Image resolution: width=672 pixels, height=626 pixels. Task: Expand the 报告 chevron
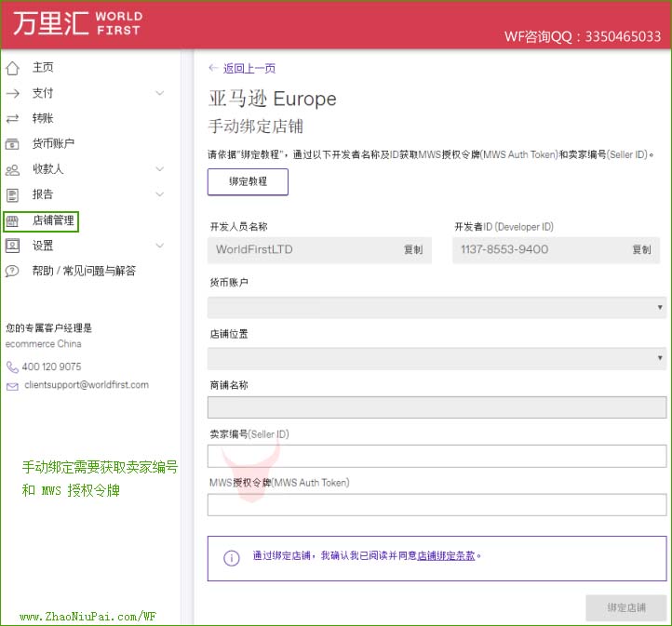(x=160, y=194)
